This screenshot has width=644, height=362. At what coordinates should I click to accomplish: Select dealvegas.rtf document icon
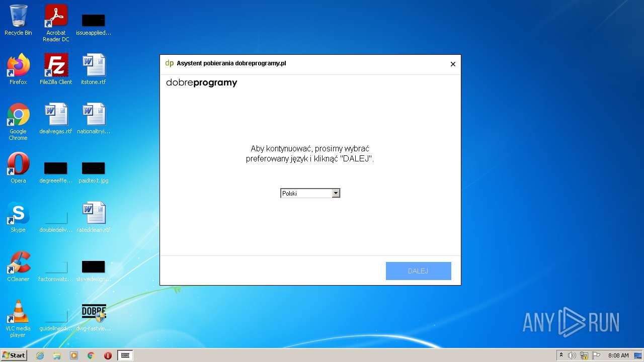click(x=56, y=119)
